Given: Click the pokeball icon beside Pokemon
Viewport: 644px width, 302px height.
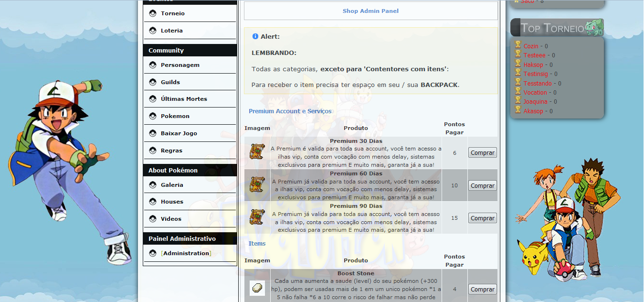Looking at the screenshot, I should pos(153,116).
